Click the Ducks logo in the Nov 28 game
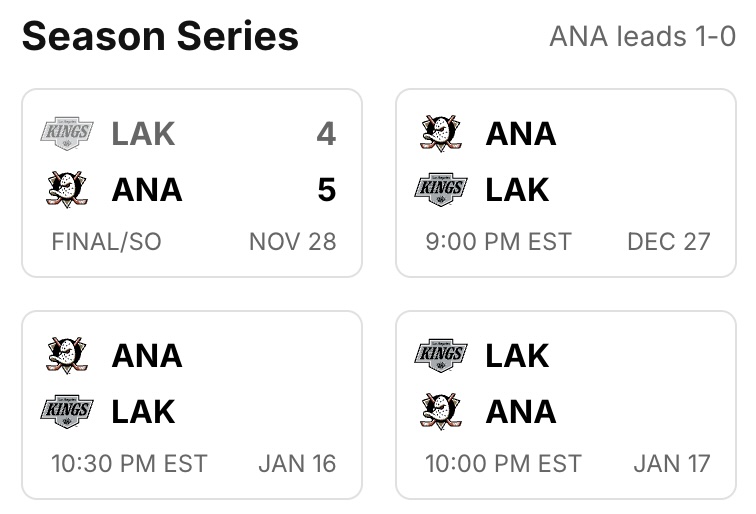Viewport: 756px width, 514px height. point(67,189)
